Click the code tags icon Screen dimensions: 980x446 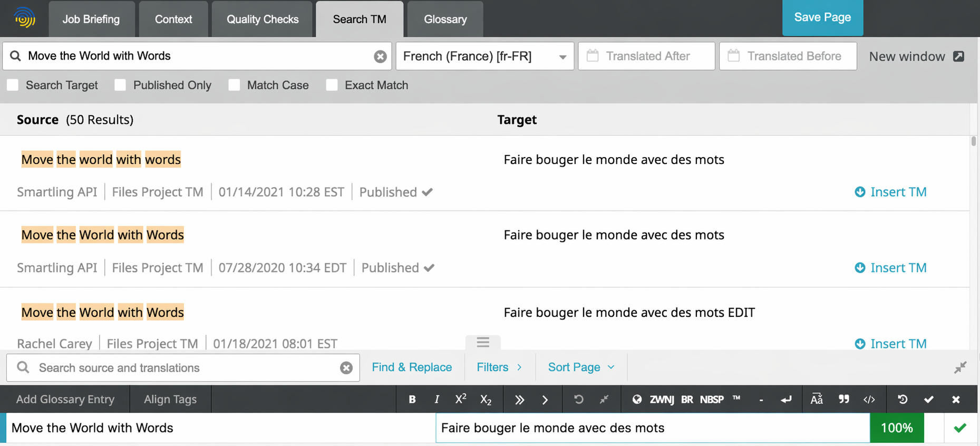(869, 400)
